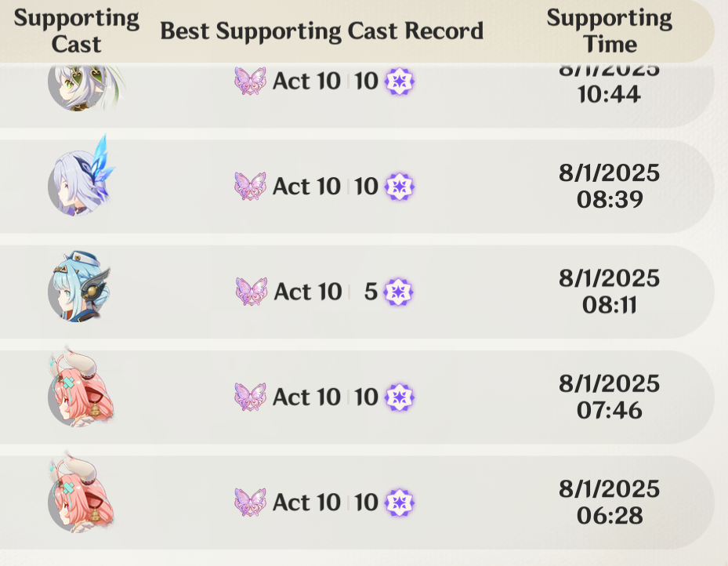Click butterfly icon in the 10:44 row
This screenshot has height=566, width=728.
(250, 82)
